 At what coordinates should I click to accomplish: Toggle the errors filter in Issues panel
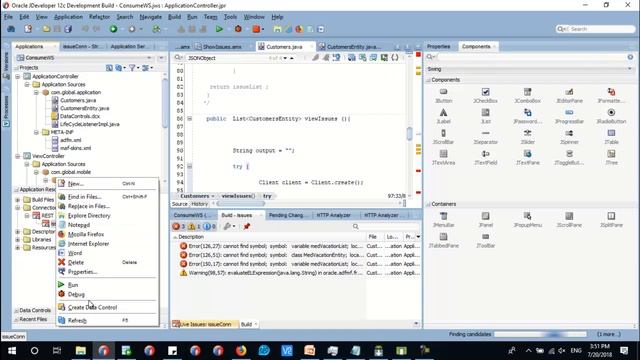tap(178, 227)
